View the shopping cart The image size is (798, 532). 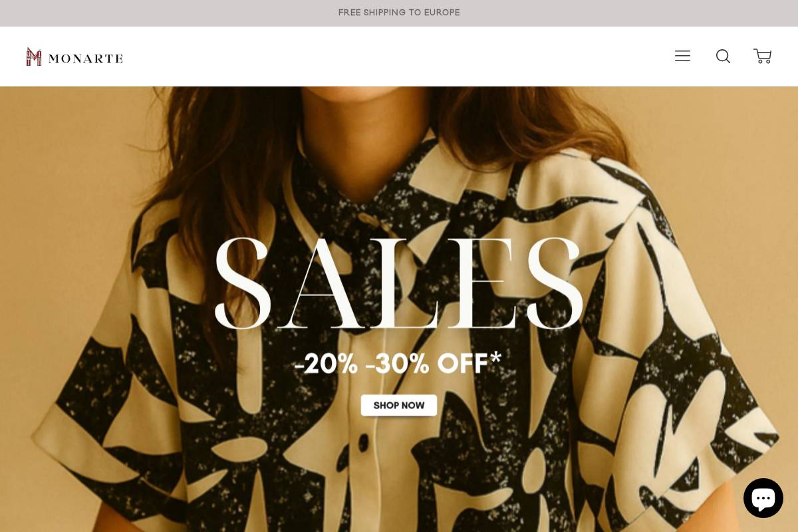(762, 56)
